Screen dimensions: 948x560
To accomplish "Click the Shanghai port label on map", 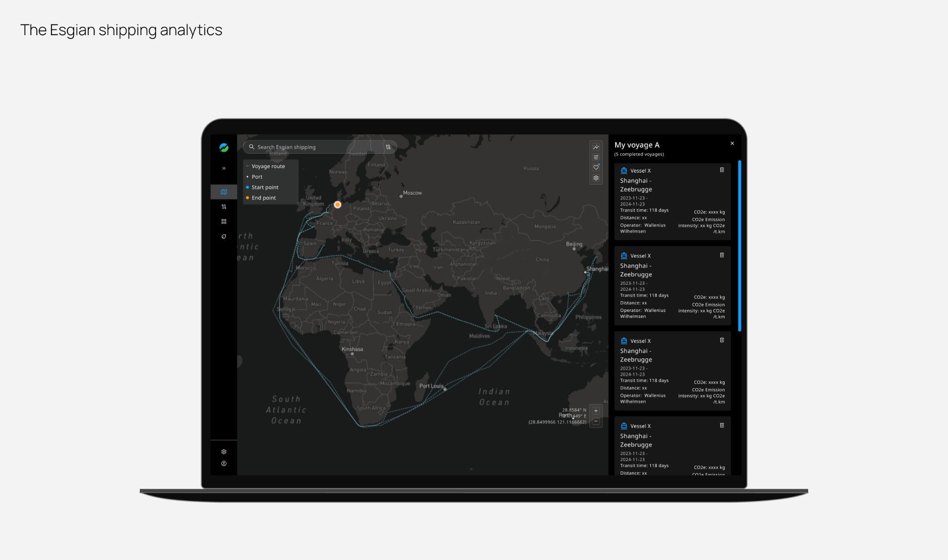I will (x=597, y=269).
